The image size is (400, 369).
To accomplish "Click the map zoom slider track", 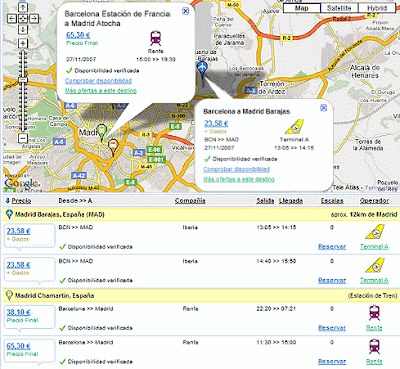I will tap(23, 91).
